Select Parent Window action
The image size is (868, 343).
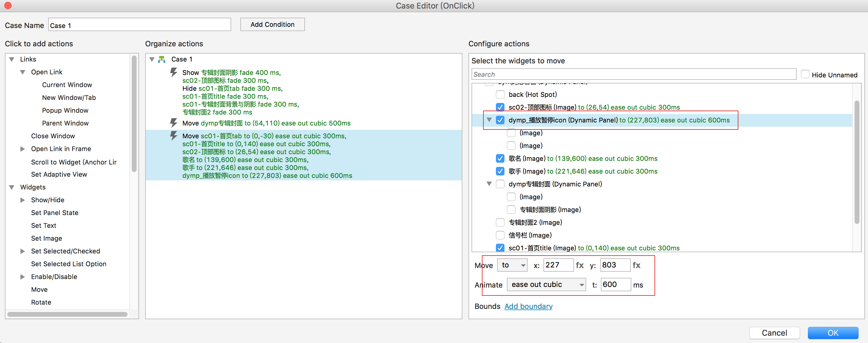[65, 123]
